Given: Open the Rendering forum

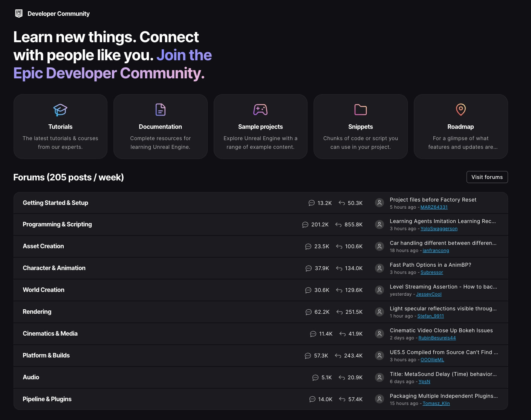Looking at the screenshot, I should point(37,312).
